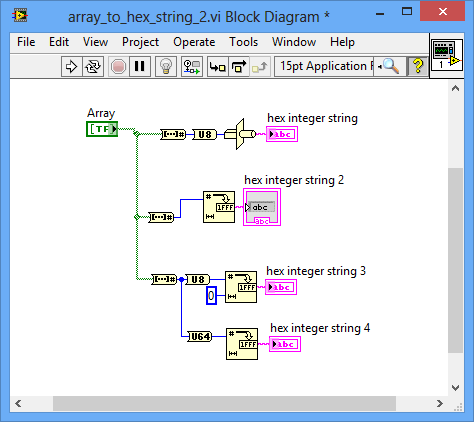Click the 'Array' label text
Screen dimensions: 474x422
[101, 113]
